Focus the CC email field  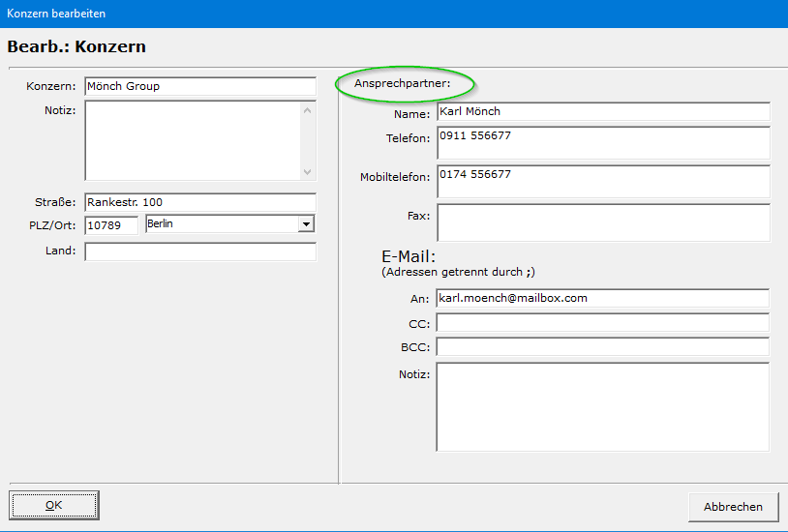coord(602,322)
